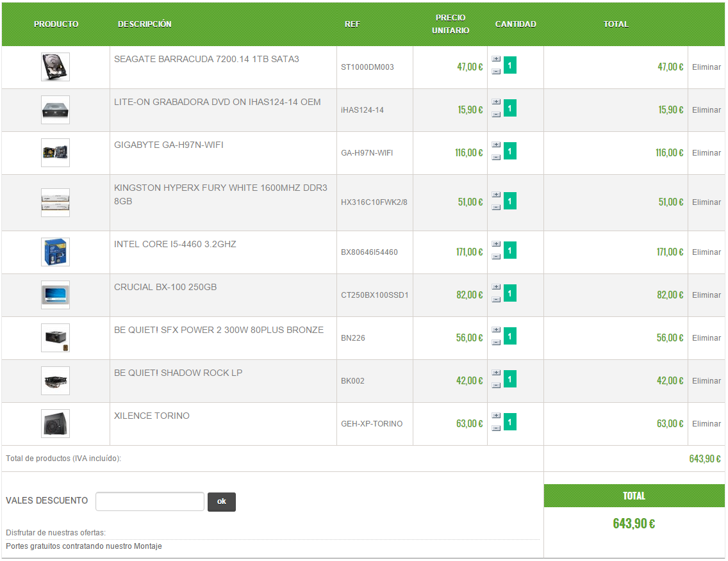Select quantity box of Intel Core i5 row
Screen dimensions: 728x561
[x=509, y=250]
